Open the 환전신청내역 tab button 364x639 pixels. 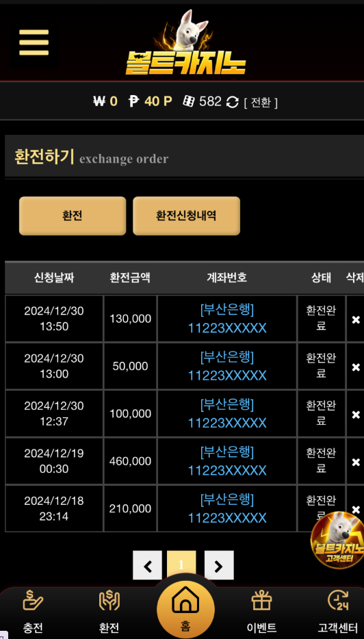point(186,216)
